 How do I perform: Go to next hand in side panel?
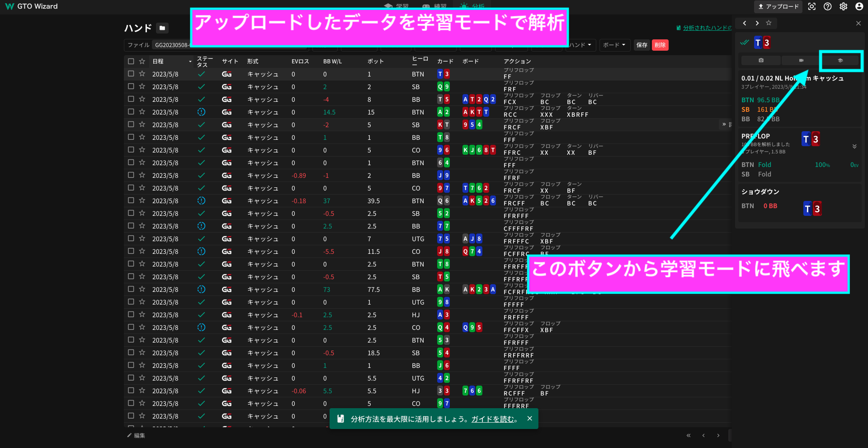tap(757, 23)
